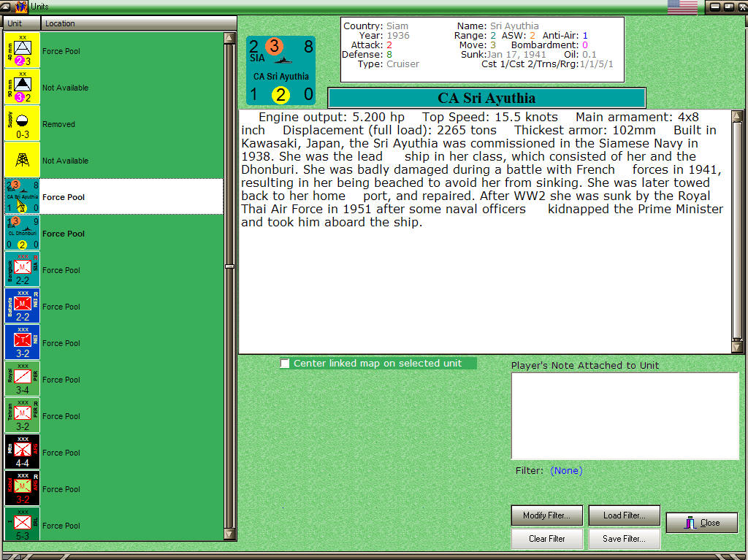Click the CA Sri Ayuthia title banner
The height and width of the screenshot is (560, 748).
coord(486,98)
